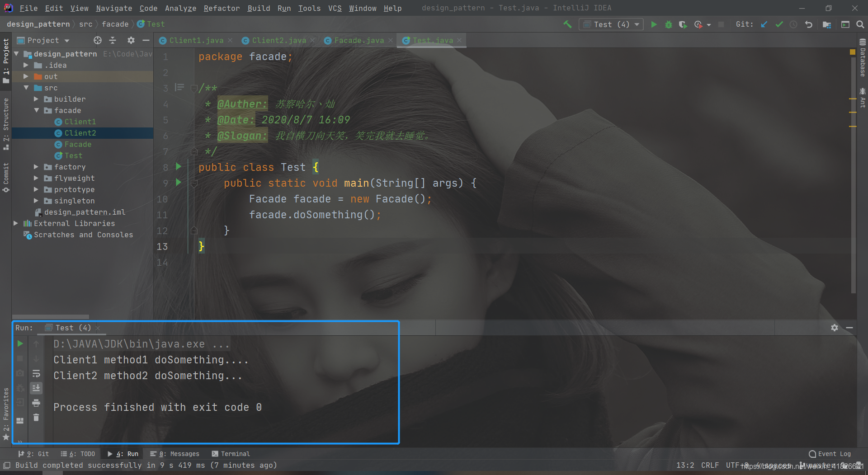Collapse the src folder
The height and width of the screenshot is (475, 868).
coord(26,88)
